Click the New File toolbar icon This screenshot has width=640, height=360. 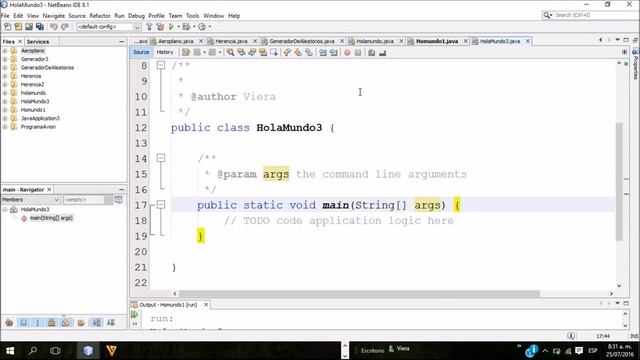[x=7, y=27]
